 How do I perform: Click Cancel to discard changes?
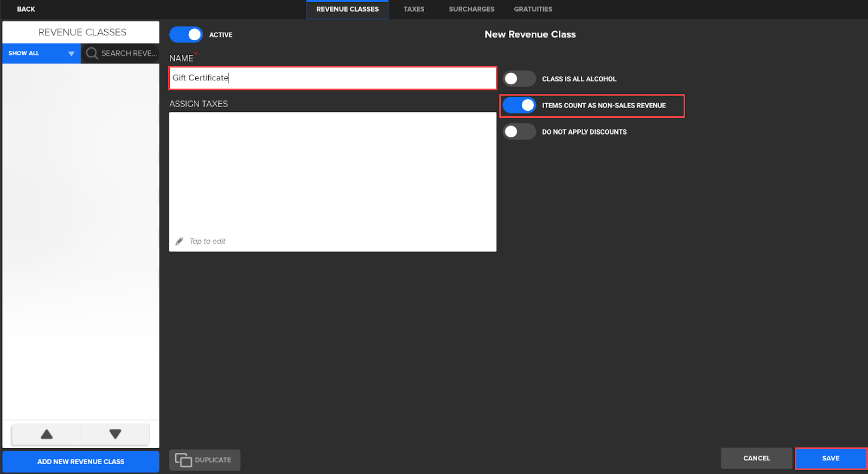[756, 458]
